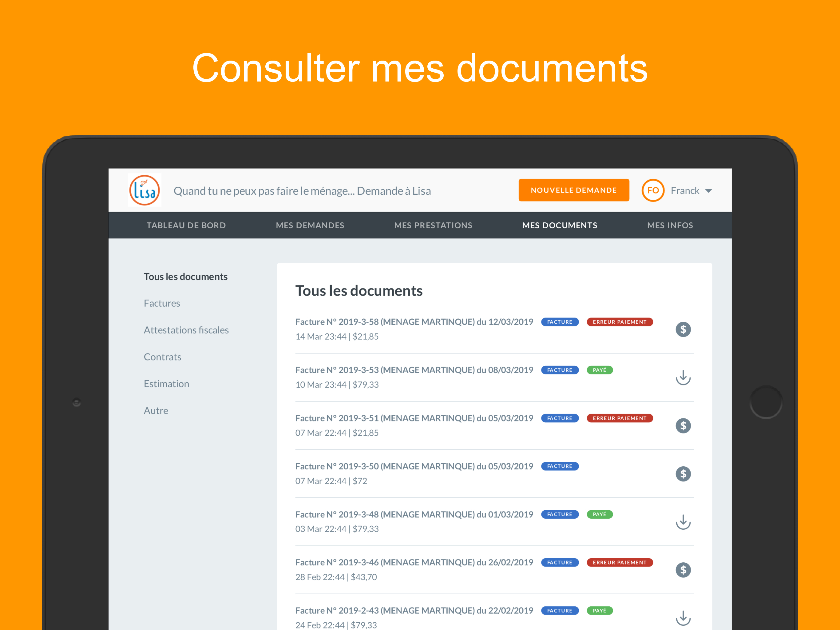Show Autre documents
840x630 pixels.
pos(156,410)
